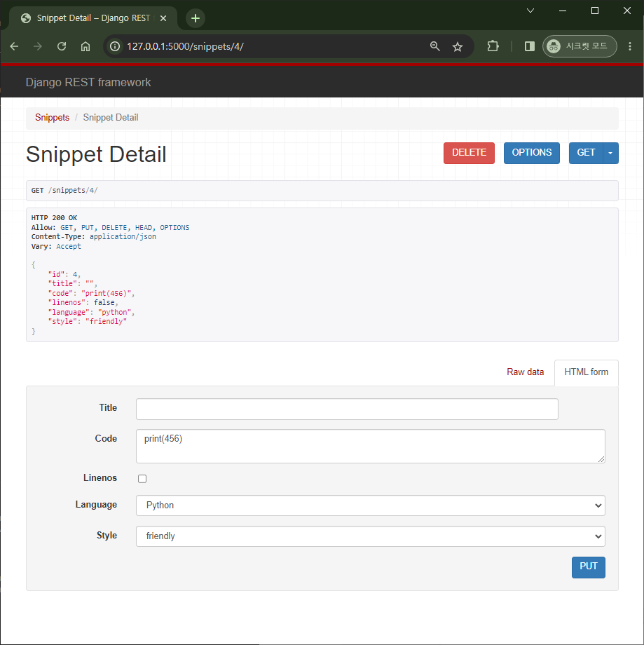This screenshot has width=644, height=645.
Task: Toggle the browser side panel
Action: point(530,46)
